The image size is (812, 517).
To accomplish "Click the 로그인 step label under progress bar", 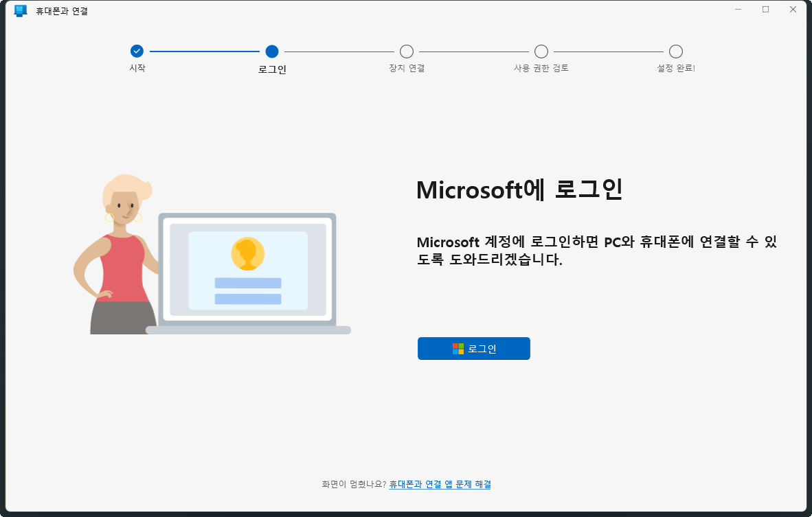I will [x=272, y=69].
